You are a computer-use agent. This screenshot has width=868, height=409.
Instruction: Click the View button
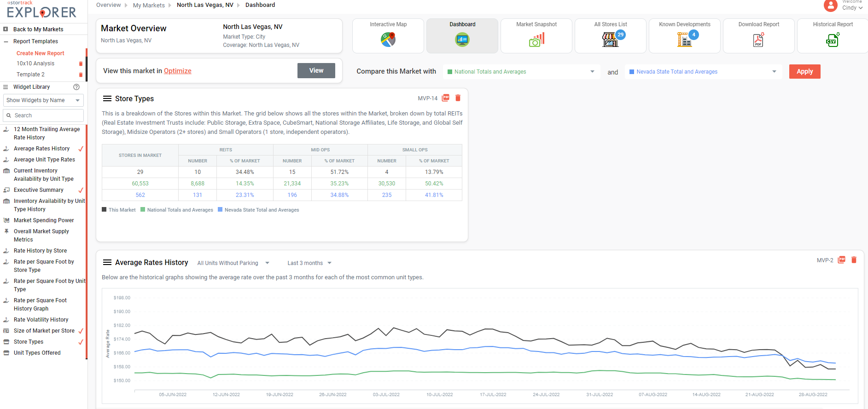[316, 70]
